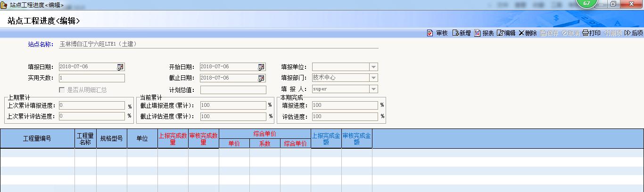Click the 上报完成数量 column header
Viewport: 644px width, 192px height.
[x=173, y=139]
